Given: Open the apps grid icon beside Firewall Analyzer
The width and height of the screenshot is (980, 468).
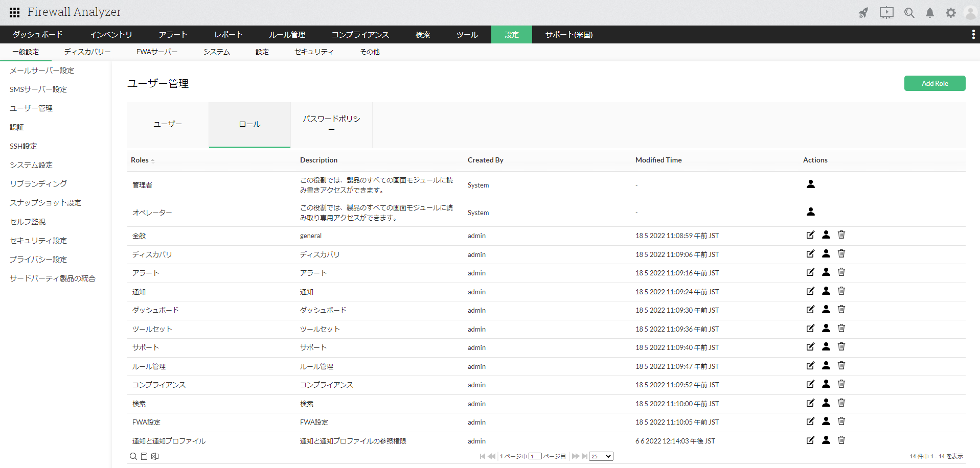Looking at the screenshot, I should pyautogui.click(x=15, y=12).
